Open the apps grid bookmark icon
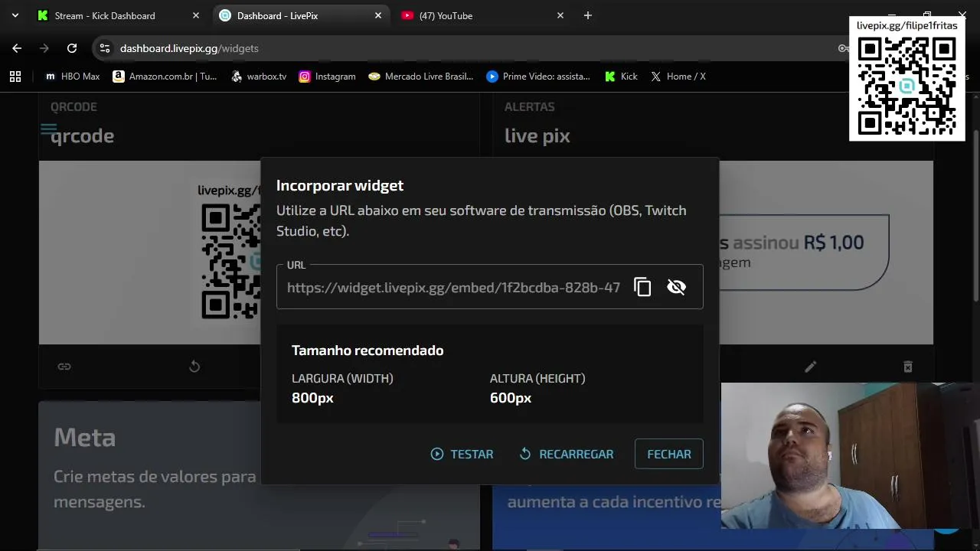 pyautogui.click(x=15, y=77)
